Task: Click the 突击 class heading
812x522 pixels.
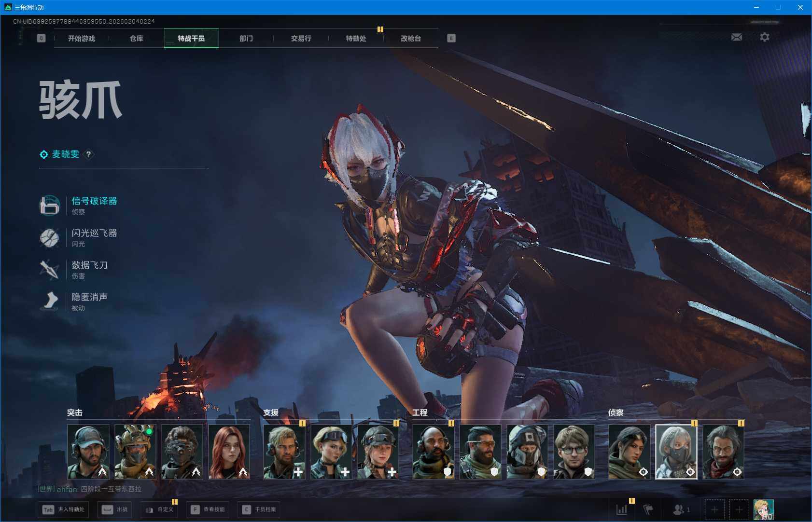Action: click(75, 412)
